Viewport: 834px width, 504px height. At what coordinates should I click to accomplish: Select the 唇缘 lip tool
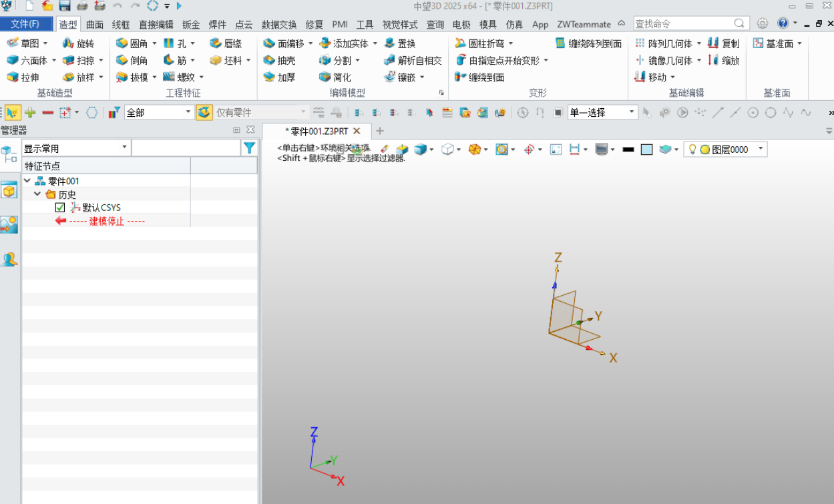pyautogui.click(x=226, y=43)
